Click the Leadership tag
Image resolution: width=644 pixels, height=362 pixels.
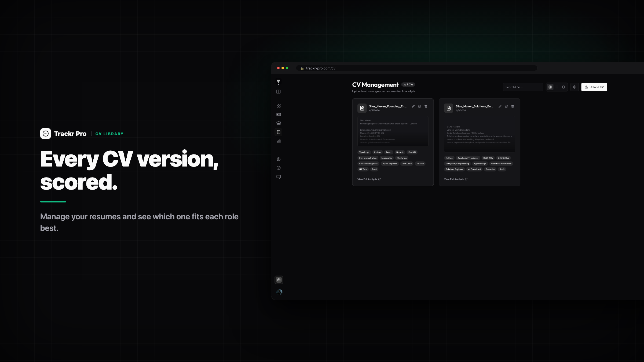point(387,158)
